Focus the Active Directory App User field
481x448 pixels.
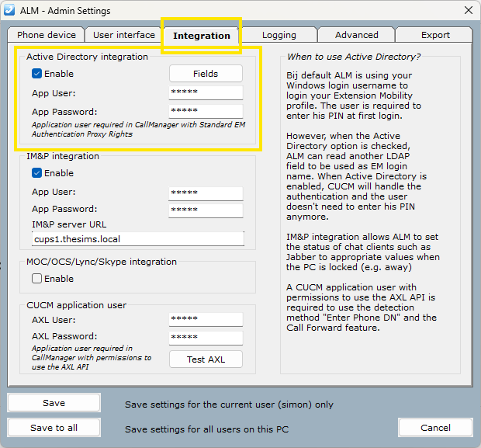pyautogui.click(x=206, y=93)
